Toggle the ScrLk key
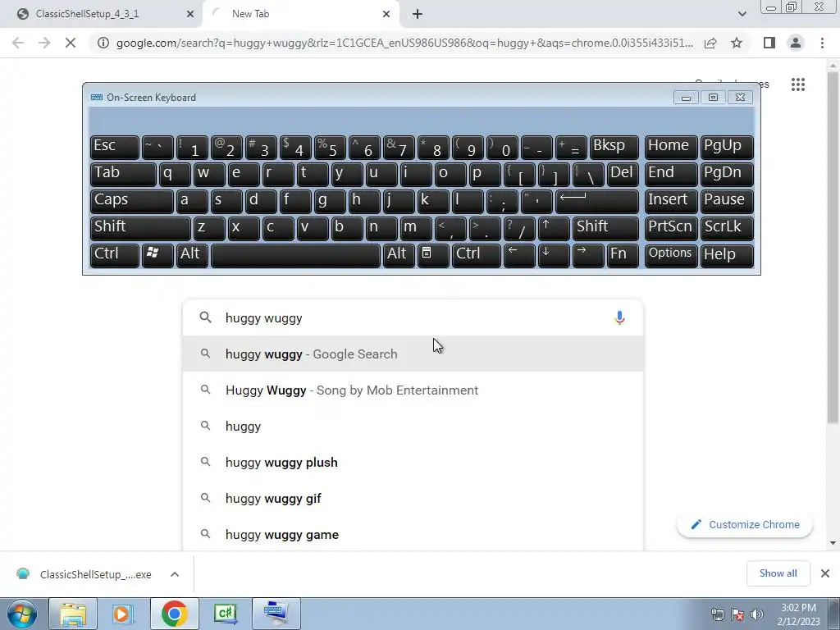 click(x=727, y=228)
